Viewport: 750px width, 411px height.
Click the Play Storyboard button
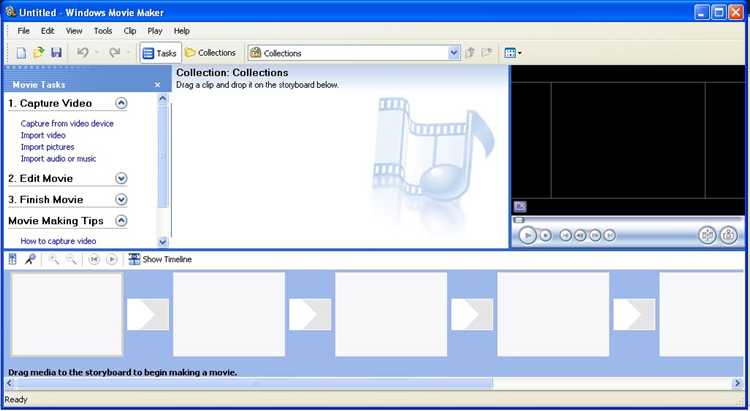click(x=111, y=259)
